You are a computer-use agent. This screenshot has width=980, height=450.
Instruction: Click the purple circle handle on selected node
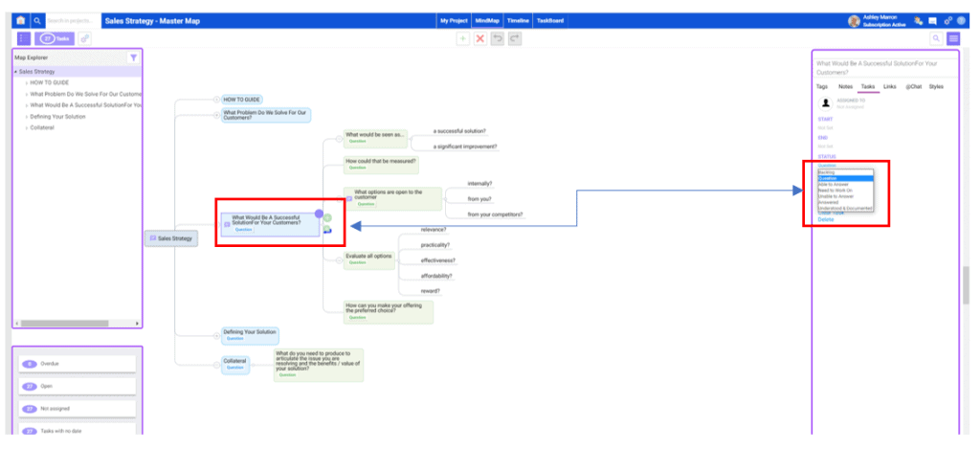click(319, 214)
